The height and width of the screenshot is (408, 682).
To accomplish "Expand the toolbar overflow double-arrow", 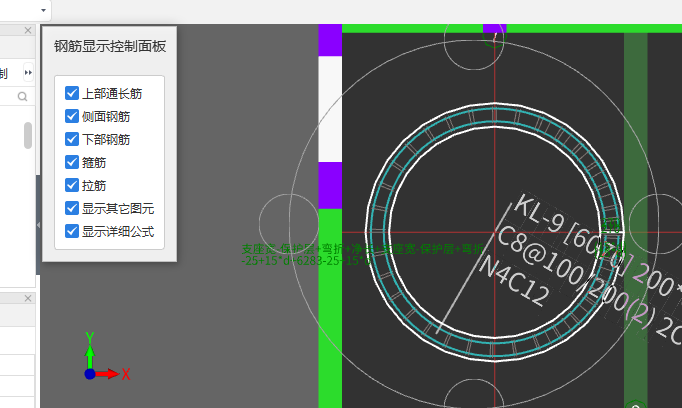I will tap(28, 73).
